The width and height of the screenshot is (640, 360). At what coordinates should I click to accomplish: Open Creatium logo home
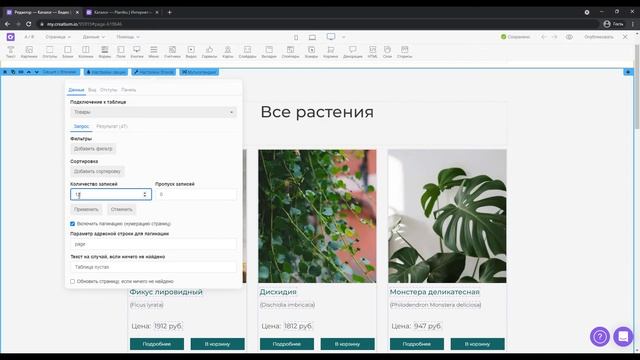pyautogui.click(x=11, y=37)
